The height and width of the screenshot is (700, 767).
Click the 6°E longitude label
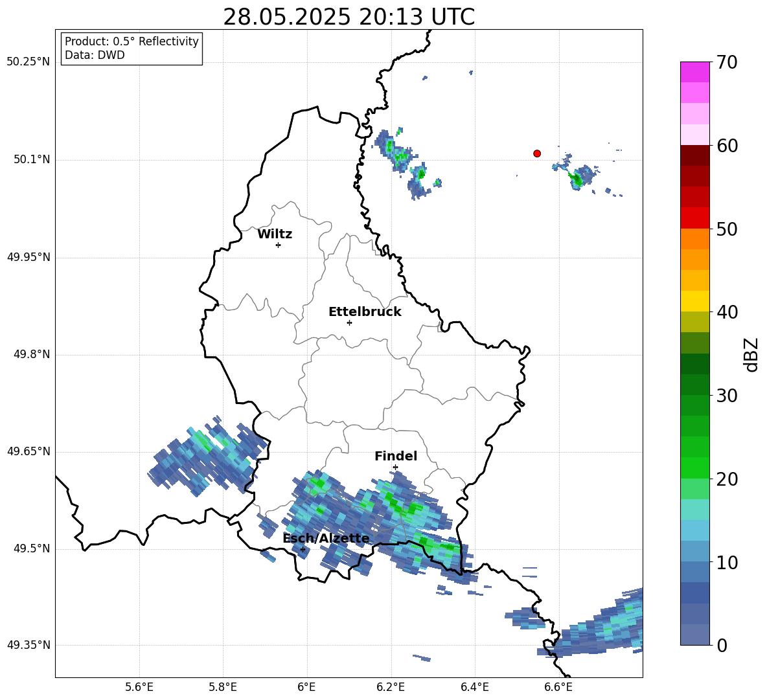pyautogui.click(x=306, y=687)
